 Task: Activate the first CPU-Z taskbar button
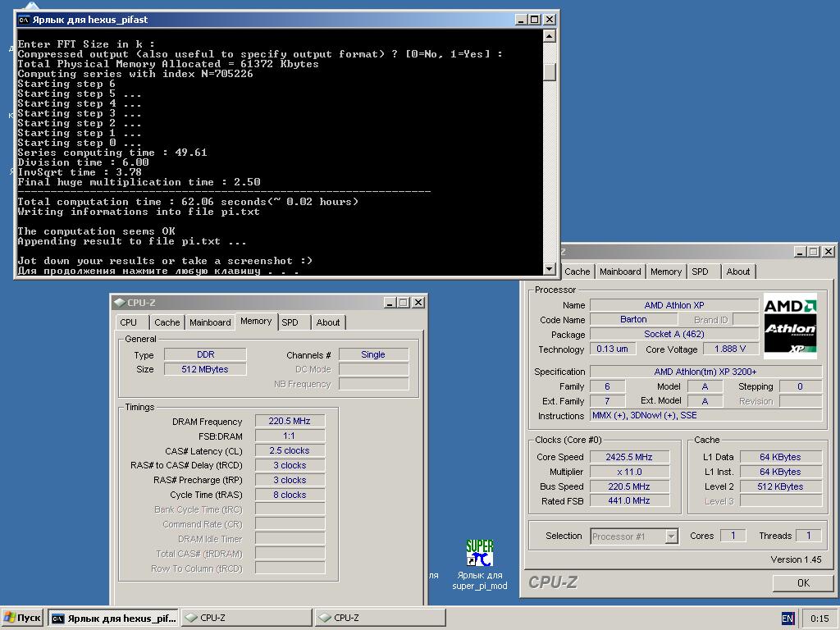[246, 618]
